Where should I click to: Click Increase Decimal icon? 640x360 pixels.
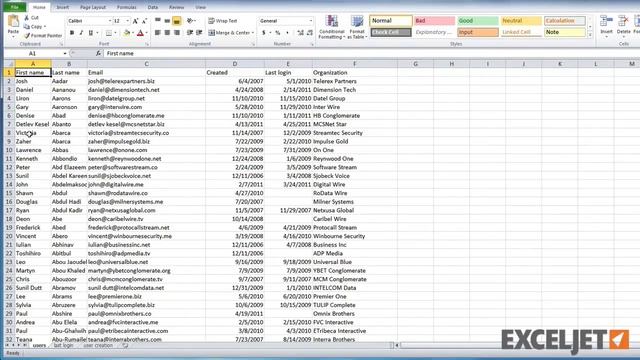[301, 33]
